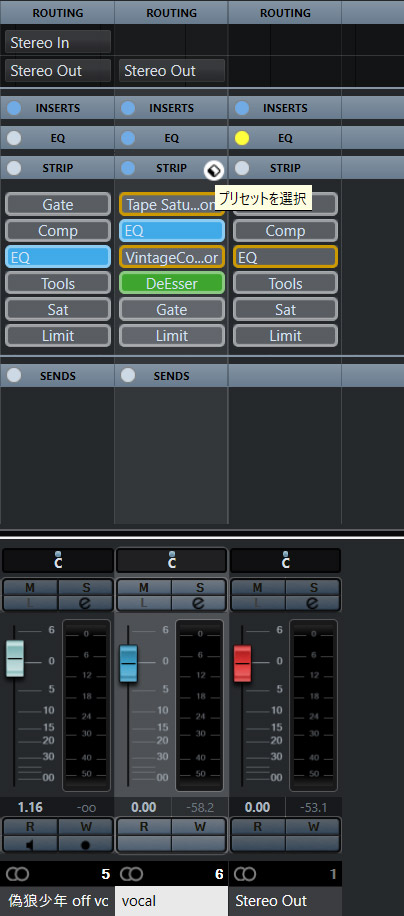Select Limit module on vocal strip

[172, 336]
